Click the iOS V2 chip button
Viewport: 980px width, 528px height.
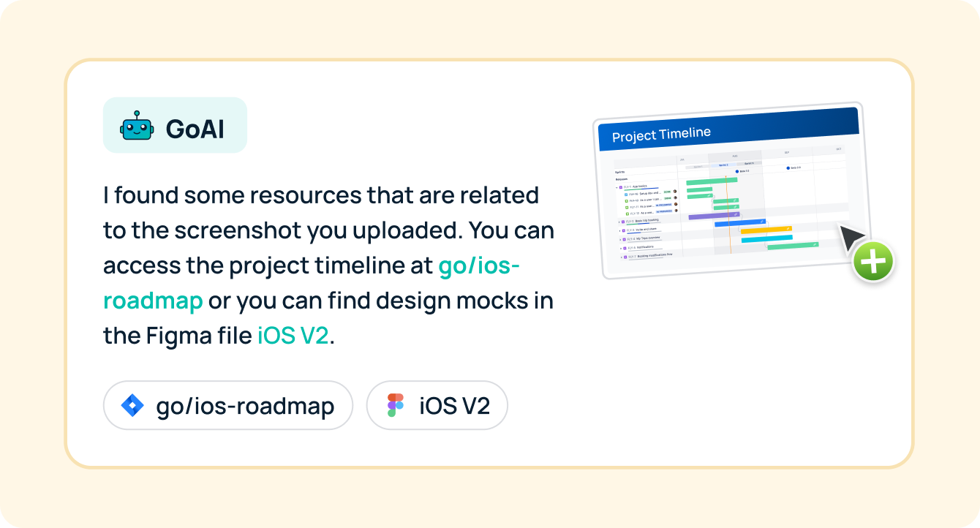pos(437,405)
